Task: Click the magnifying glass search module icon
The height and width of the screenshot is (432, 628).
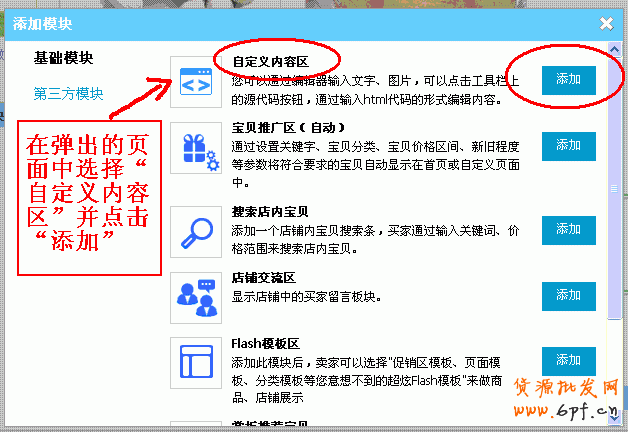Action: [196, 232]
